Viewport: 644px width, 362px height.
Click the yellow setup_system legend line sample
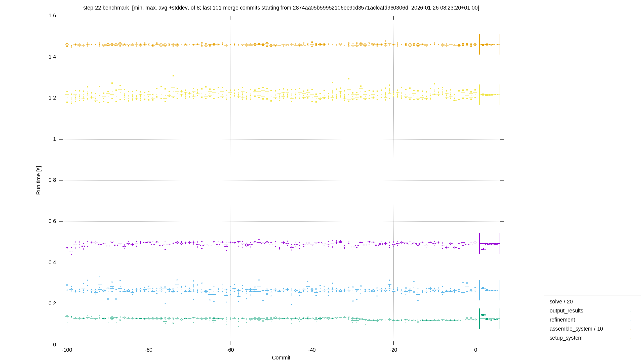tap(630, 338)
